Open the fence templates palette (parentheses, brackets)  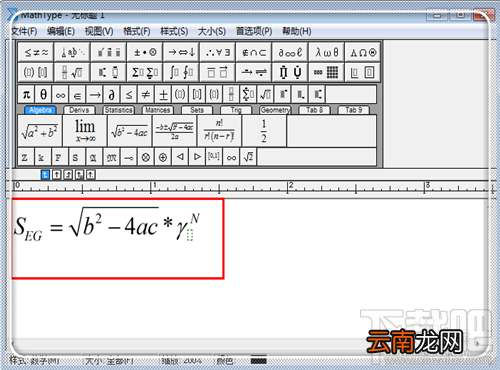click(36, 72)
